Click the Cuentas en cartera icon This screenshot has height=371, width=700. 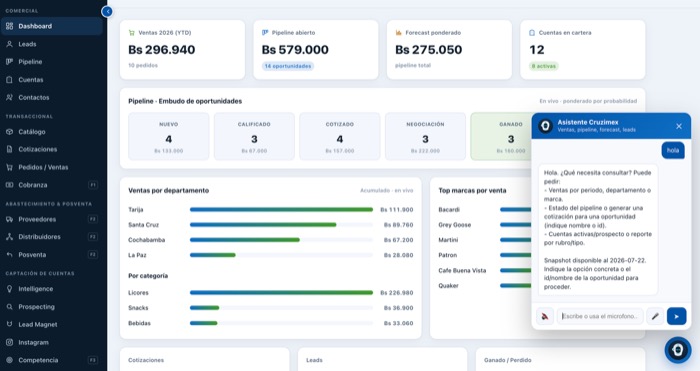click(x=532, y=33)
